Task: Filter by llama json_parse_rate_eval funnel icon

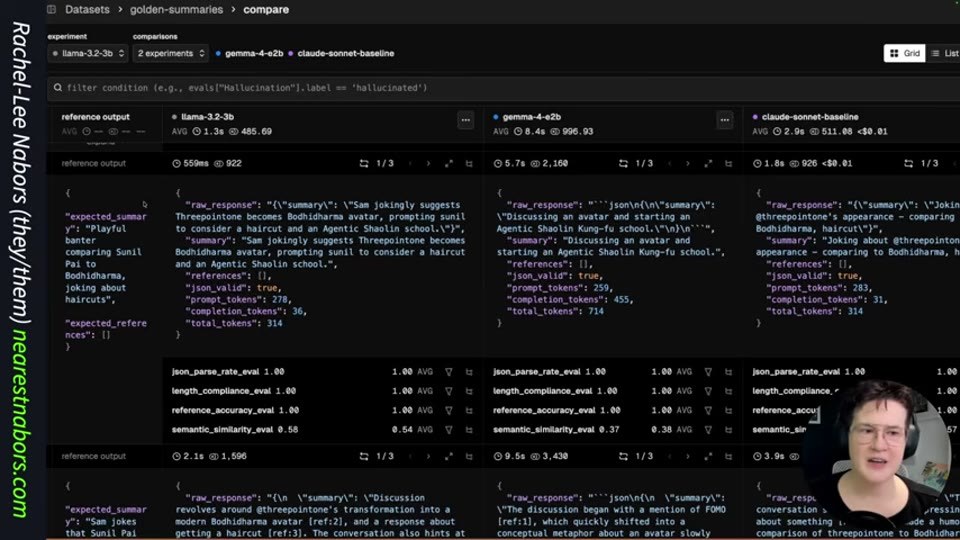Action: pyautogui.click(x=449, y=372)
